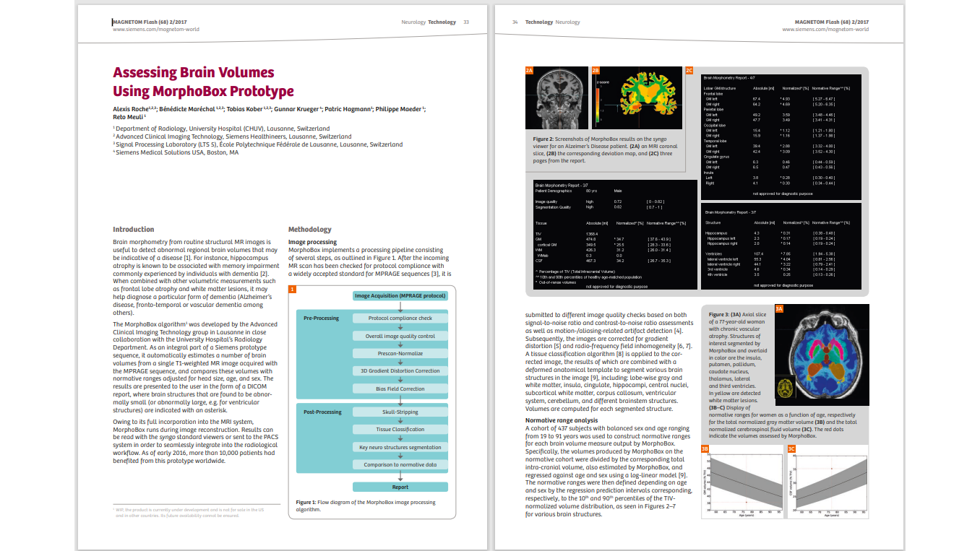
Task: Click the 'Protocol compliance check' flow box
Action: [400, 318]
